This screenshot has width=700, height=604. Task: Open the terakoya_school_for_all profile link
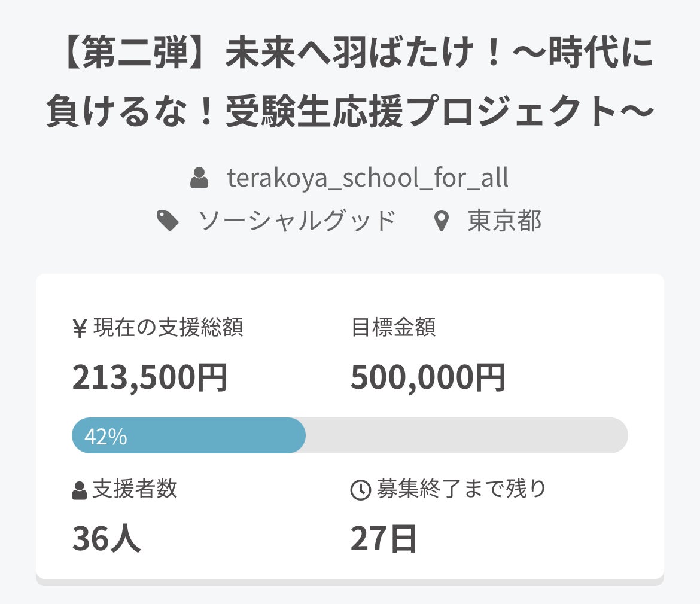pos(367,179)
